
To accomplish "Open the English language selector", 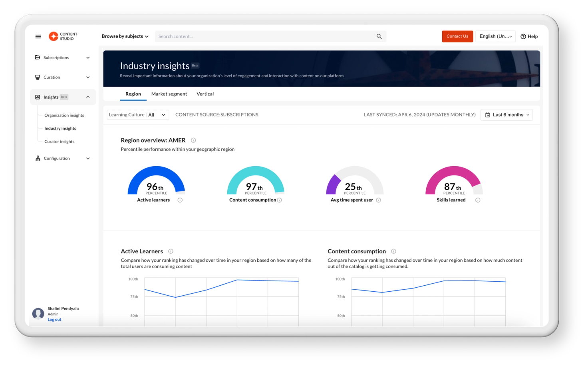I will pos(495,36).
